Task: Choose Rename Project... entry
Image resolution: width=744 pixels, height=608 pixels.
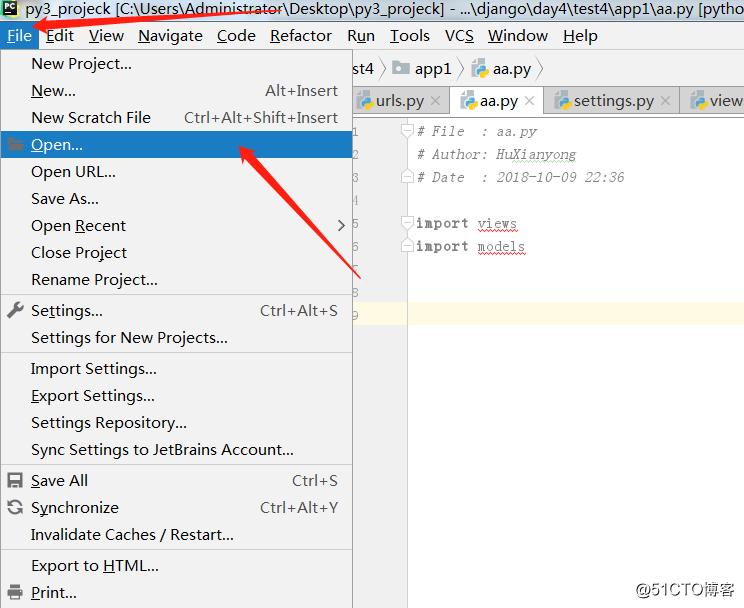Action: pos(177,280)
